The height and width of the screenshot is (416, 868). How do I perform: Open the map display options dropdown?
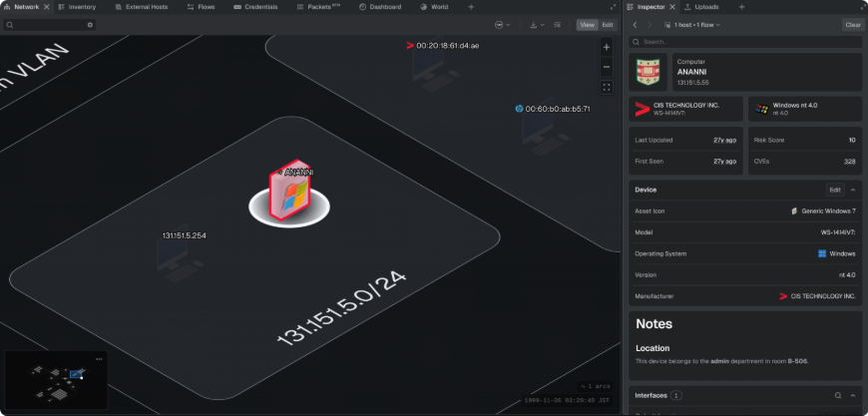(502, 25)
